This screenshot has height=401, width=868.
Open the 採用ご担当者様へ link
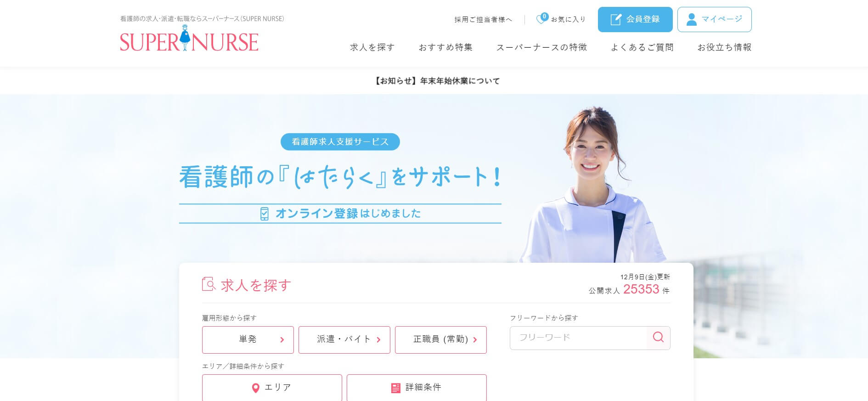[483, 19]
